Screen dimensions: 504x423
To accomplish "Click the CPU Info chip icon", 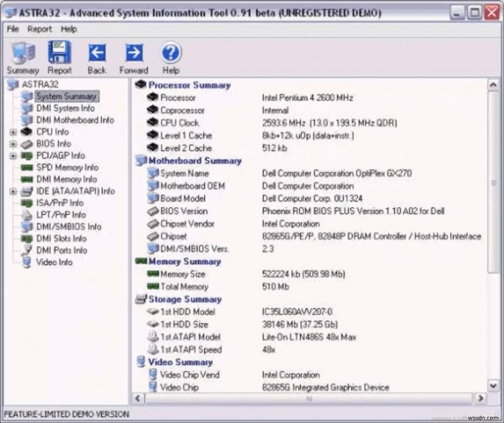I will click(26, 132).
